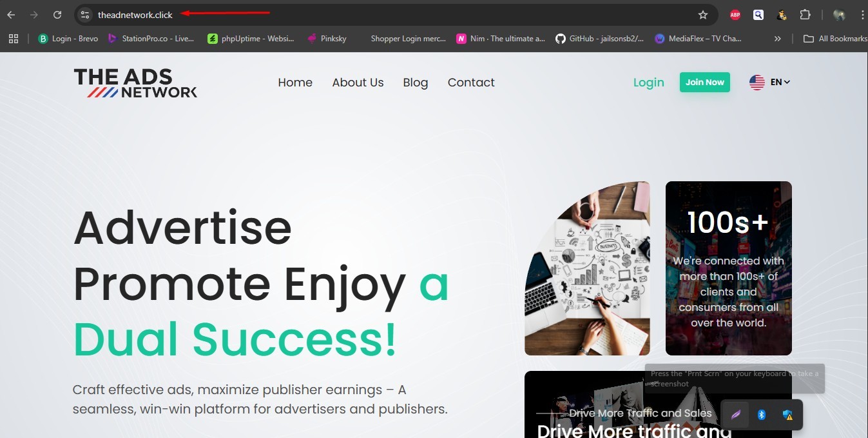
Task: Open the Windows Security shield tray icon
Action: pyautogui.click(x=787, y=415)
